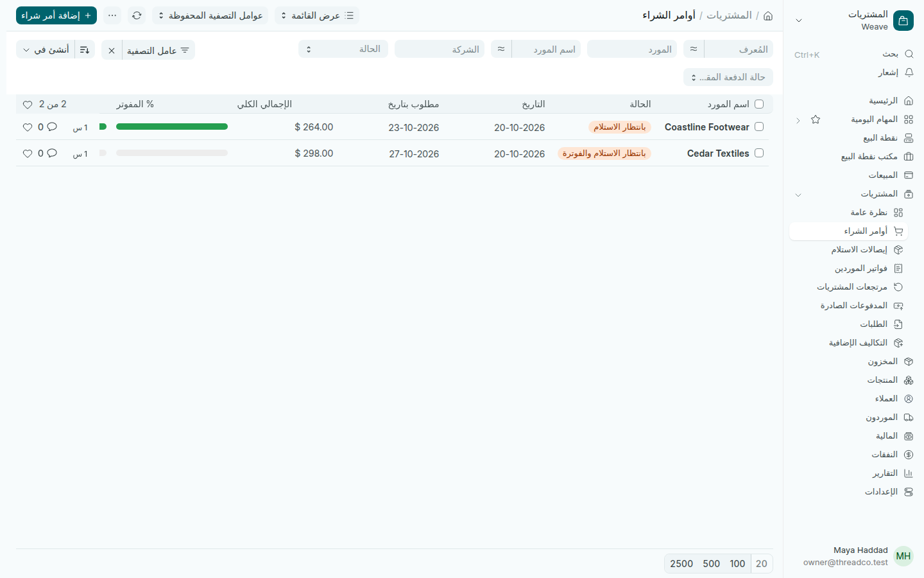The width and height of the screenshot is (924, 578).
Task: Collapse the المشتريات sidebar section chevron
Action: 798,195
